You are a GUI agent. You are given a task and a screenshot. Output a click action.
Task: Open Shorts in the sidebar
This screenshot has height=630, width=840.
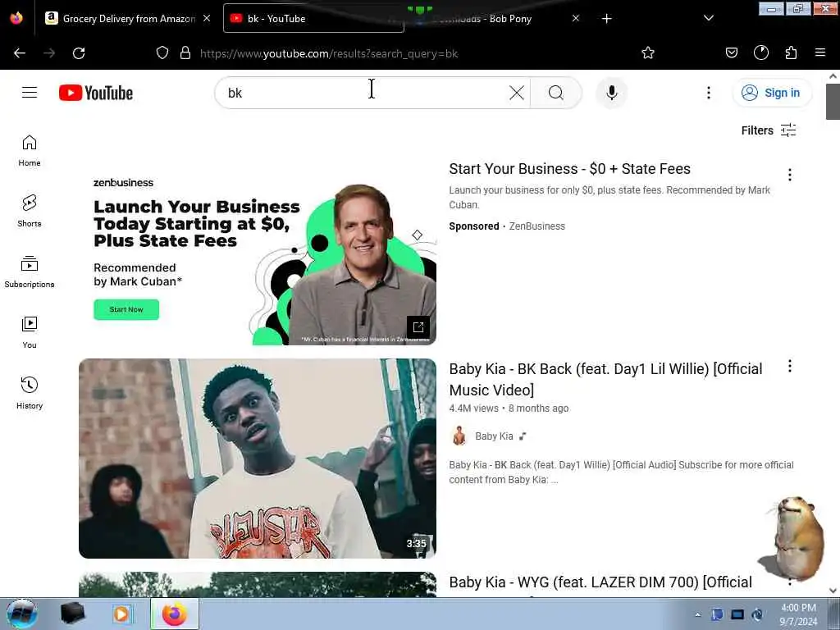30,211
